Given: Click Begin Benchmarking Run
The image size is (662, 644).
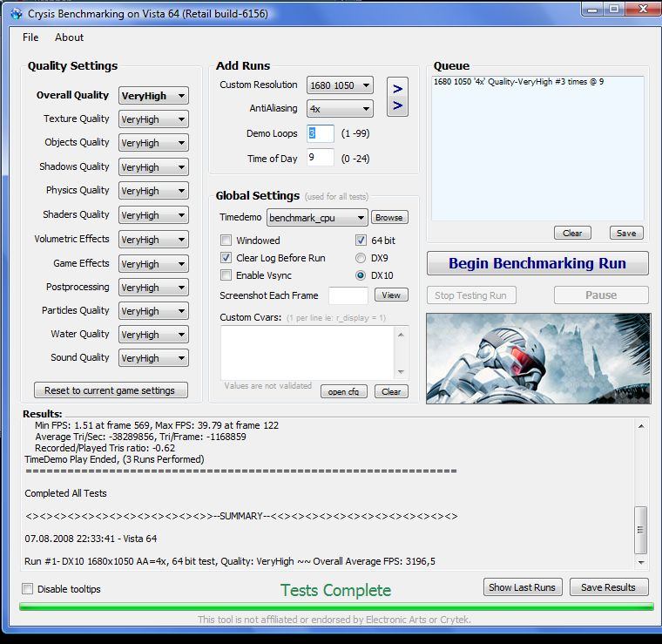Looking at the screenshot, I should coord(537,263).
